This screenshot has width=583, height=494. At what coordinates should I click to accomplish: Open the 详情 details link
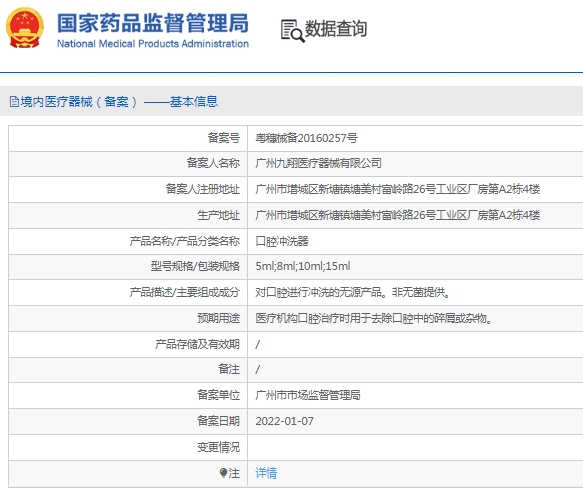pos(266,473)
